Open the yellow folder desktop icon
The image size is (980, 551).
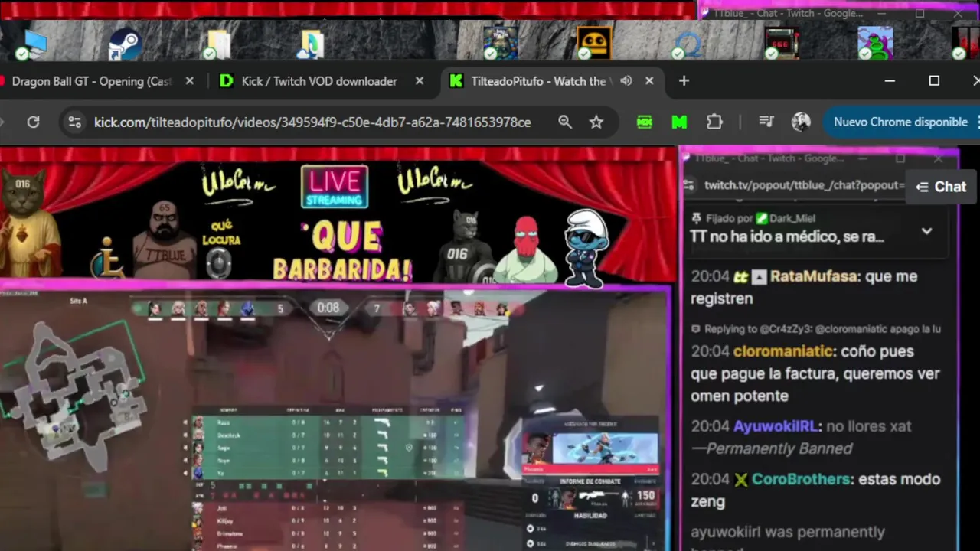[219, 44]
